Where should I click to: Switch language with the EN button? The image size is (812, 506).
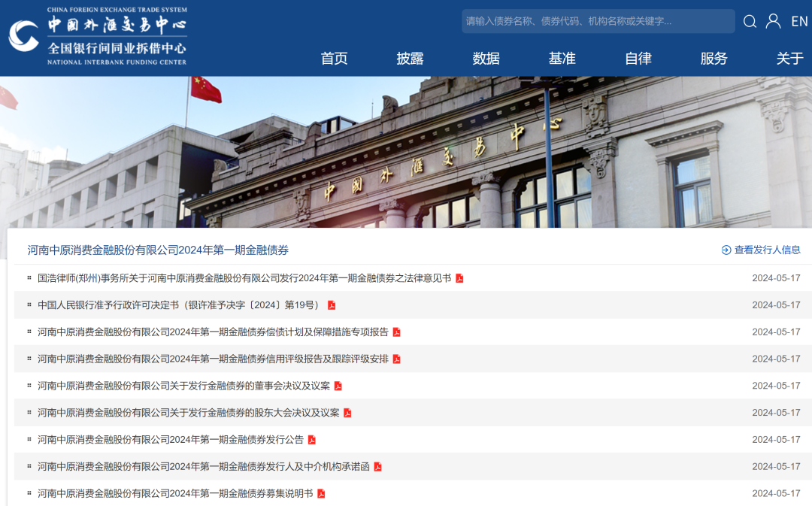(799, 21)
